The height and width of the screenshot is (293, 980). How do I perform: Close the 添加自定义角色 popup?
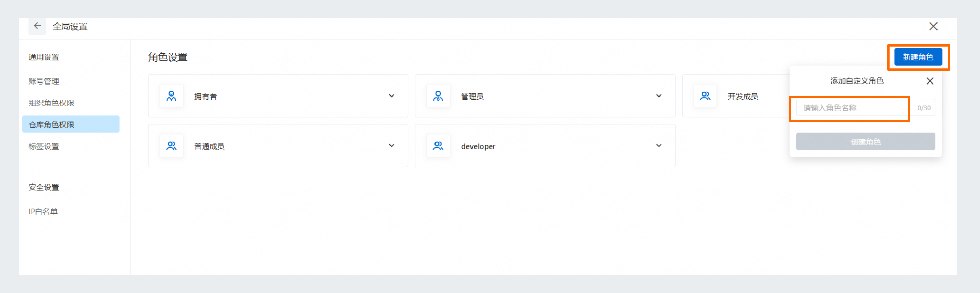coord(930,81)
